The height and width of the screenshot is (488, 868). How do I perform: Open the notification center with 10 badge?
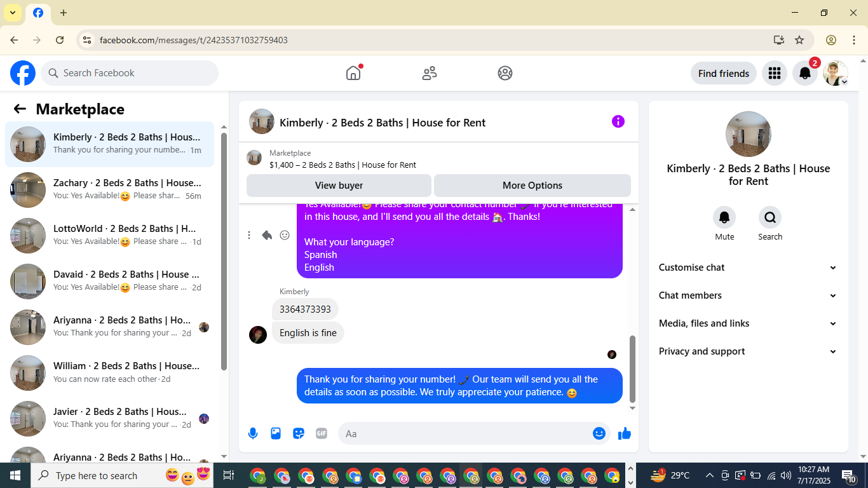pyautogui.click(x=850, y=475)
